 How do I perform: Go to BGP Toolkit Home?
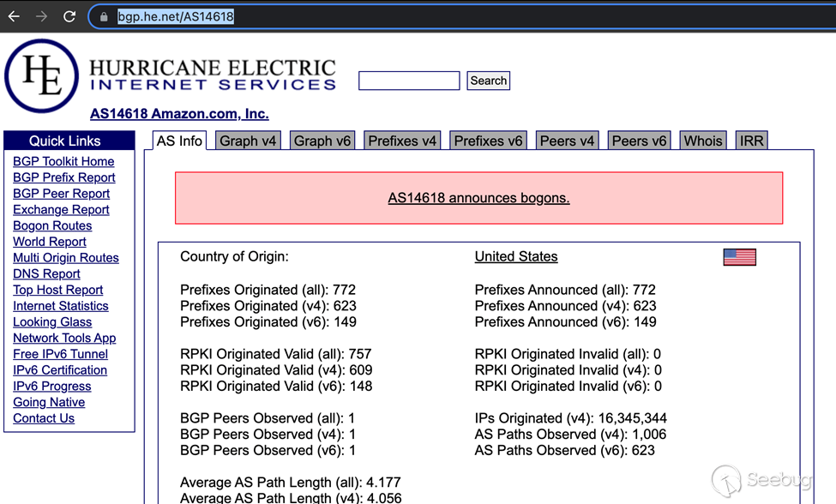tap(63, 161)
